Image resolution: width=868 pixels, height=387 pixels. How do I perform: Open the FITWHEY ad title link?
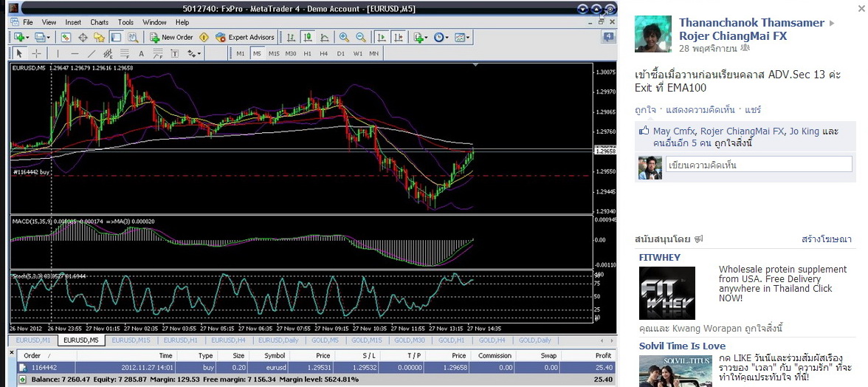coord(660,258)
